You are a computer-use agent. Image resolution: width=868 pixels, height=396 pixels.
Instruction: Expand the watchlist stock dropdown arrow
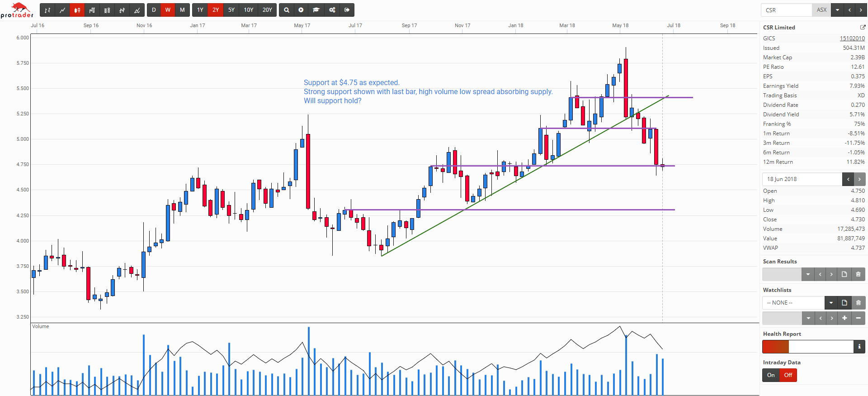coord(808,318)
